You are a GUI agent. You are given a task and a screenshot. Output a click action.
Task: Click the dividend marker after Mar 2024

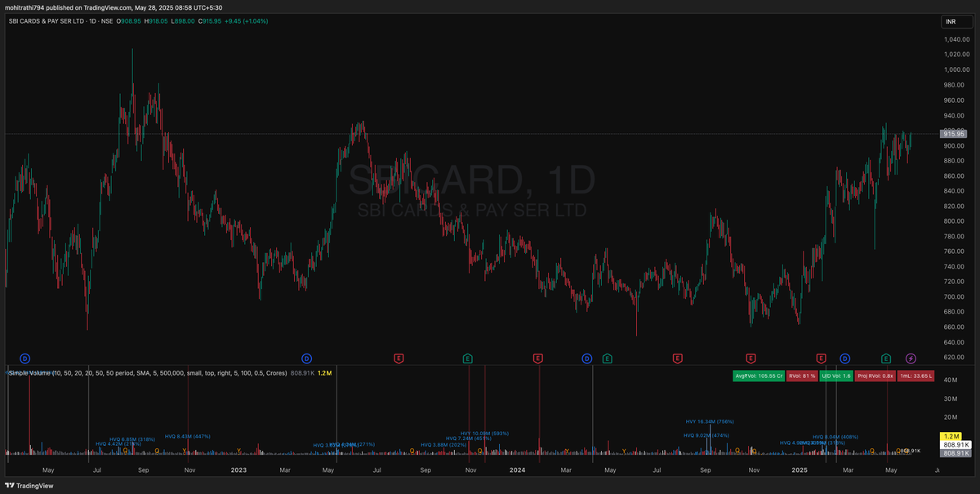[587, 358]
